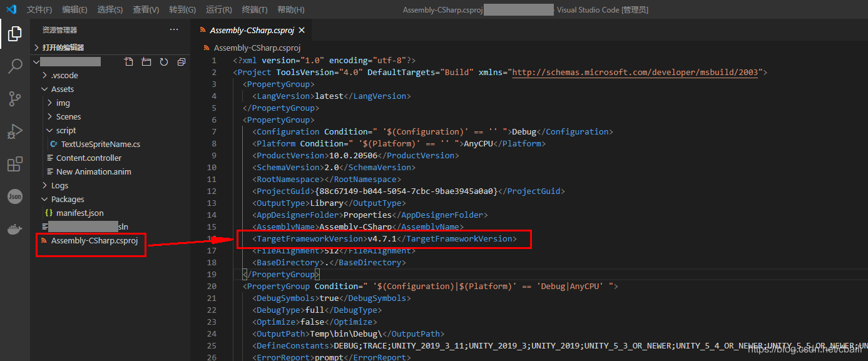Screen dimensions: 868x361
Task: Click the ProjectGuid value text
Action: tap(406, 191)
